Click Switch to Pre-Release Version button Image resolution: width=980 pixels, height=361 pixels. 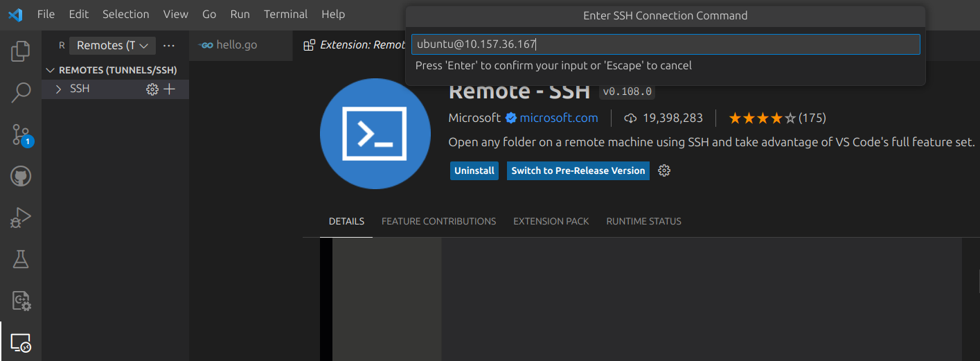coord(578,170)
